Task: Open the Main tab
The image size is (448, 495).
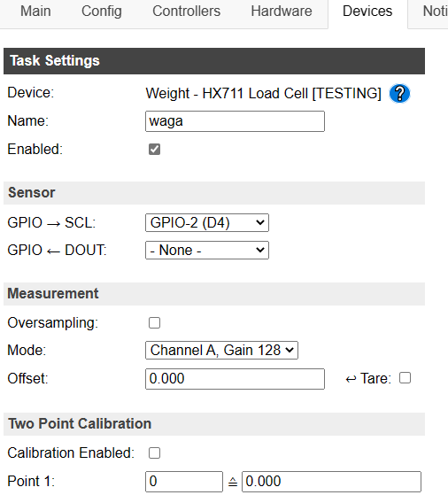Action: (x=35, y=12)
